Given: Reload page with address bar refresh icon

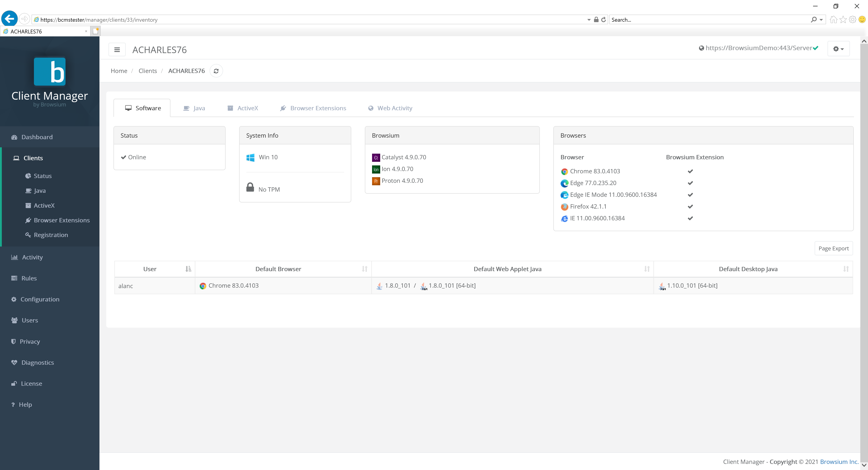Looking at the screenshot, I should (604, 19).
